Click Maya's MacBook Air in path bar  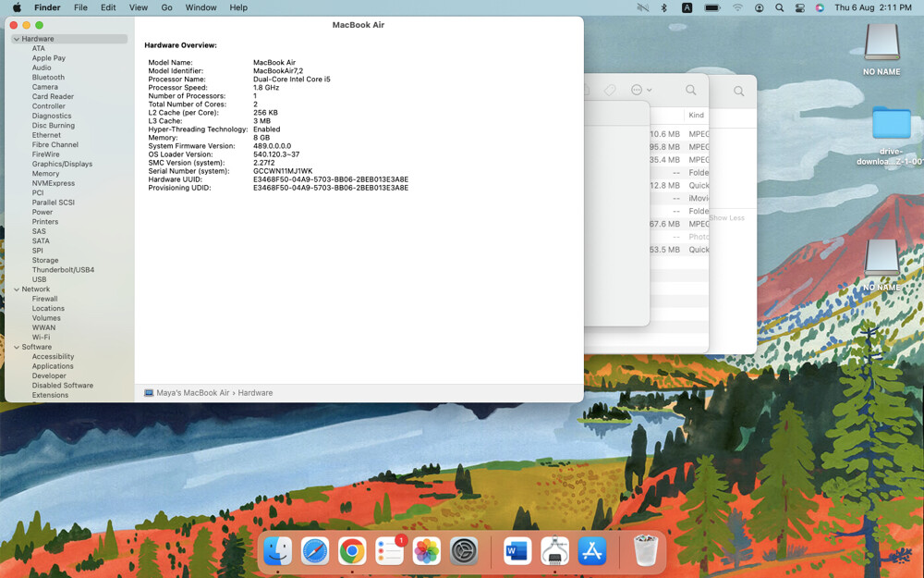[x=193, y=393]
